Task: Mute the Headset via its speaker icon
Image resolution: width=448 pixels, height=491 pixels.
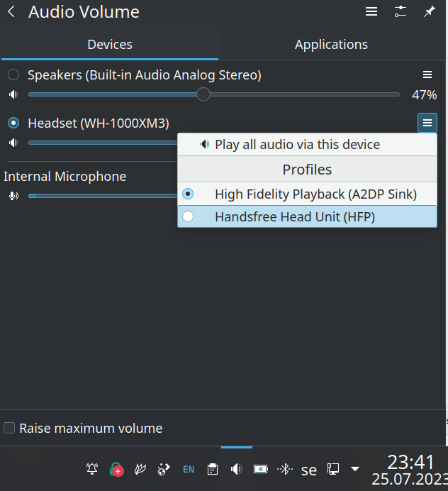Action: click(13, 143)
